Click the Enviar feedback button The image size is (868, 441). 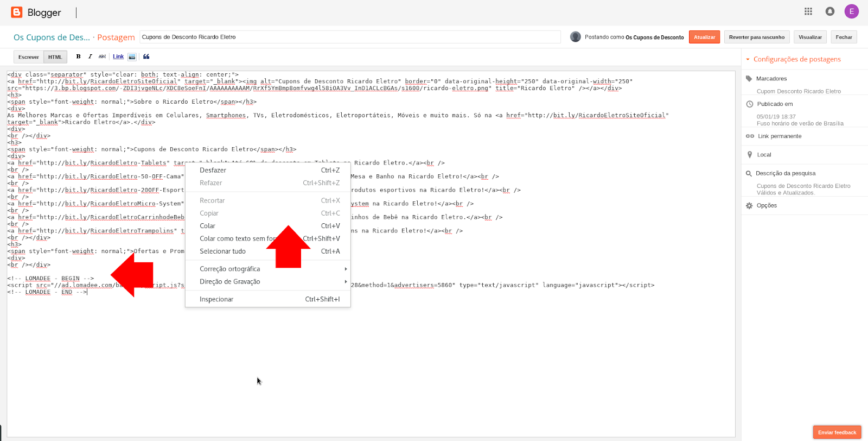[837, 432]
